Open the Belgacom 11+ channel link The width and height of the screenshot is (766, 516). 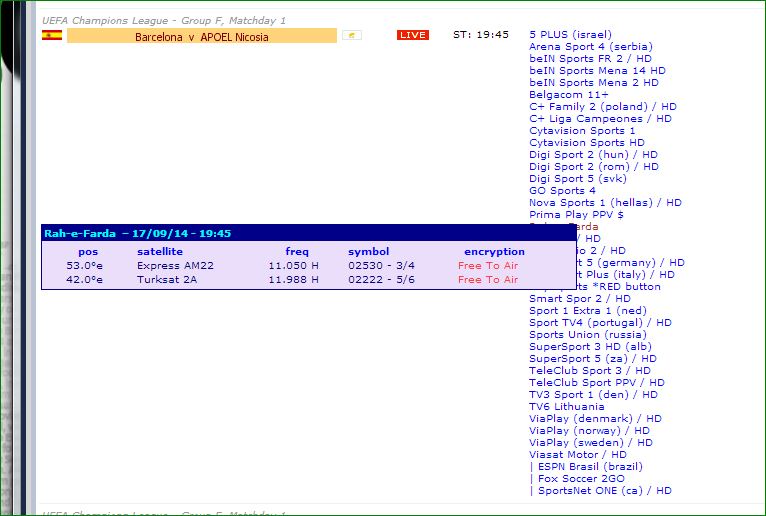(569, 95)
